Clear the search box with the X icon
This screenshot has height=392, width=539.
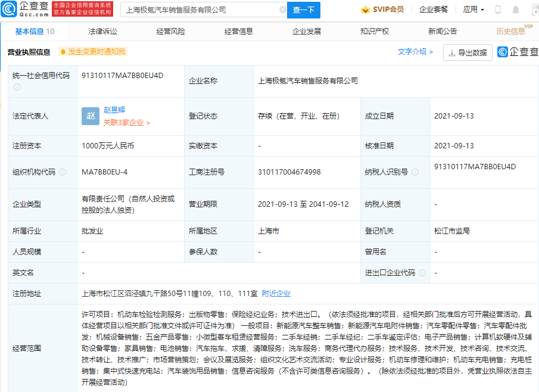[282, 10]
